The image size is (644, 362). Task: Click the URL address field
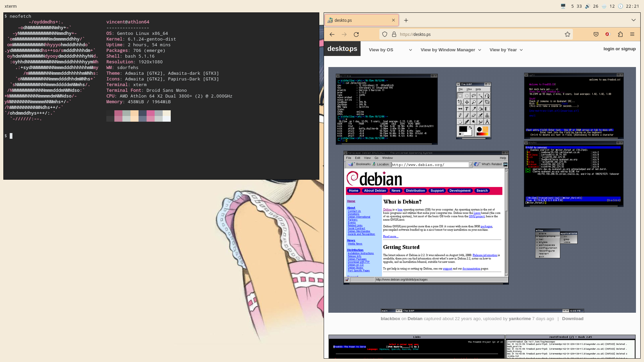click(x=476, y=34)
